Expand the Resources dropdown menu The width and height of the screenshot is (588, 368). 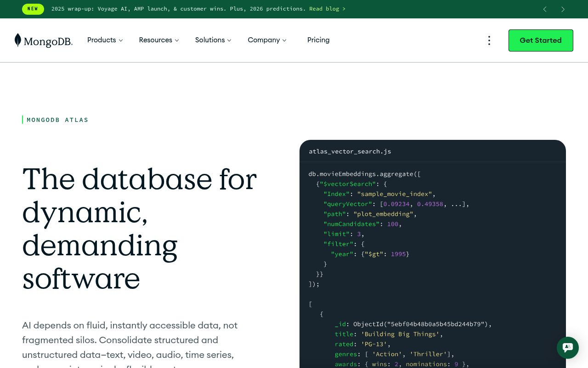pos(158,40)
